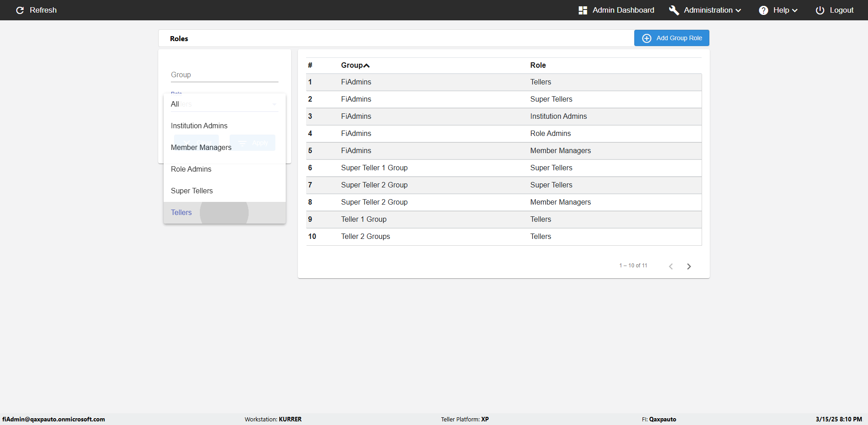Click the Tellers role in row 1
This screenshot has width=868, height=425.
tap(541, 82)
